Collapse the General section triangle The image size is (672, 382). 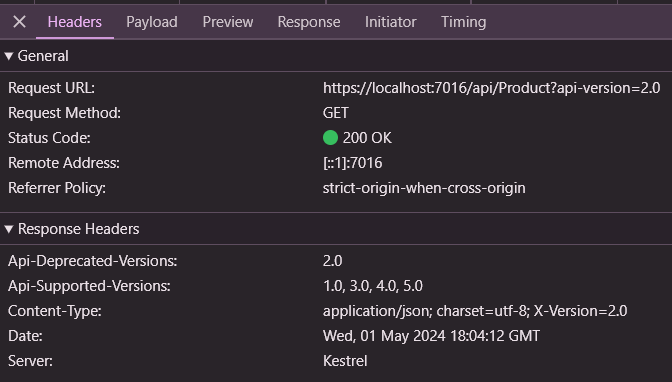point(9,56)
